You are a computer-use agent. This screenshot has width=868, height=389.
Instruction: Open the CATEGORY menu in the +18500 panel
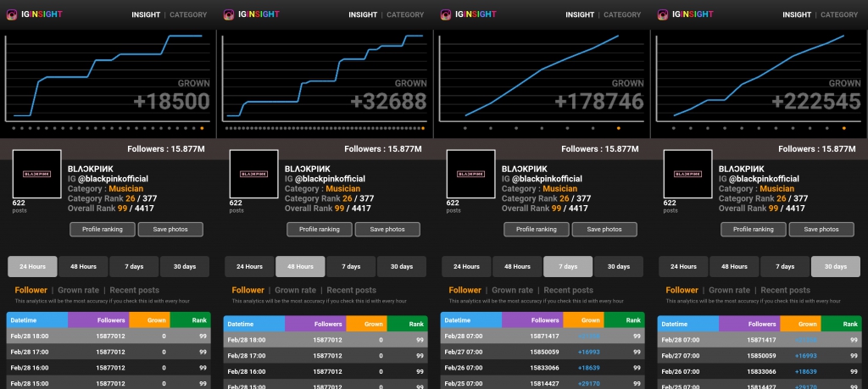click(x=188, y=15)
